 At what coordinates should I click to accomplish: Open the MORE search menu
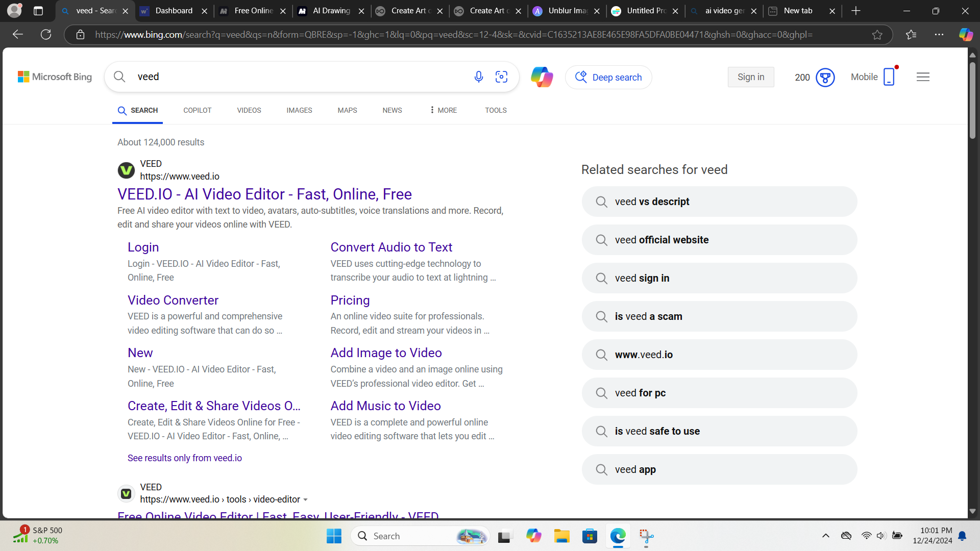tap(443, 110)
